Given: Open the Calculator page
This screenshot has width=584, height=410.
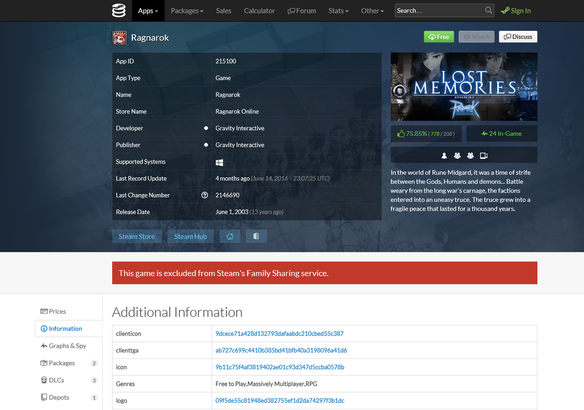Looking at the screenshot, I should (259, 11).
